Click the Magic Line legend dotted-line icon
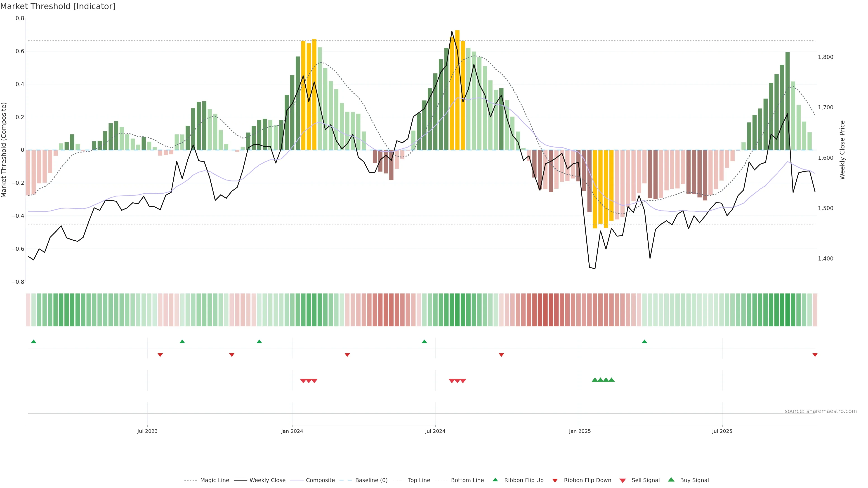The image size is (868, 488). 190,480
